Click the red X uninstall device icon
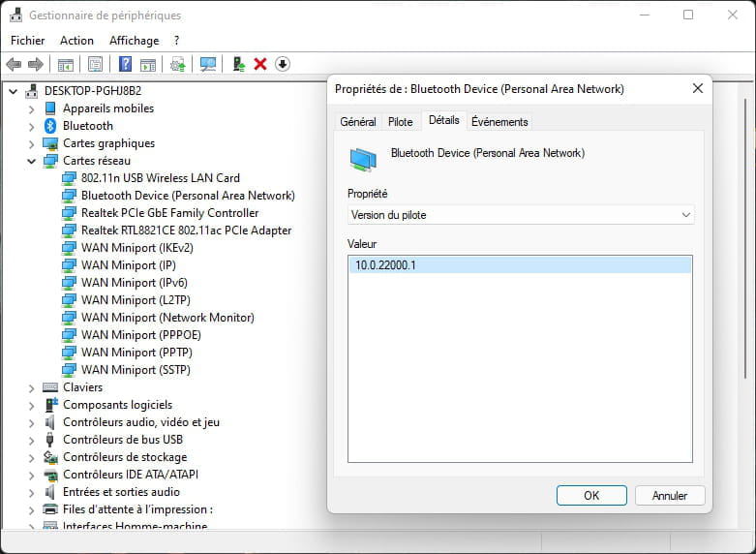 [x=260, y=64]
